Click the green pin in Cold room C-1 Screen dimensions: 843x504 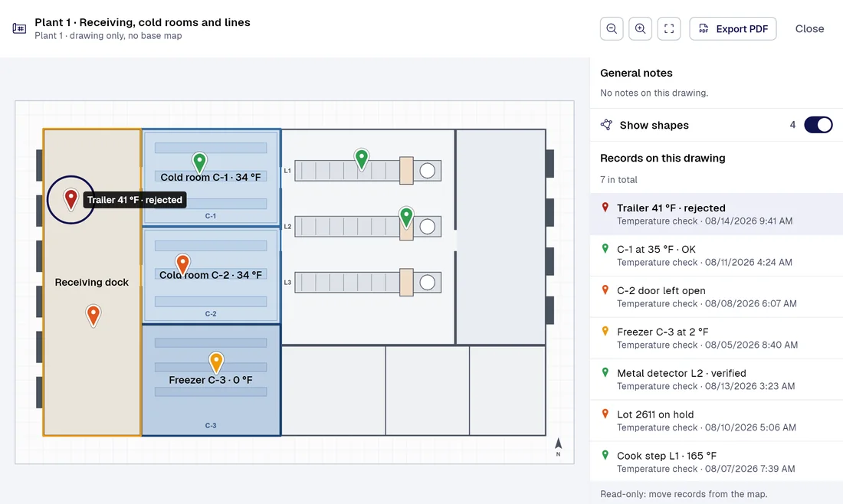[x=199, y=162]
